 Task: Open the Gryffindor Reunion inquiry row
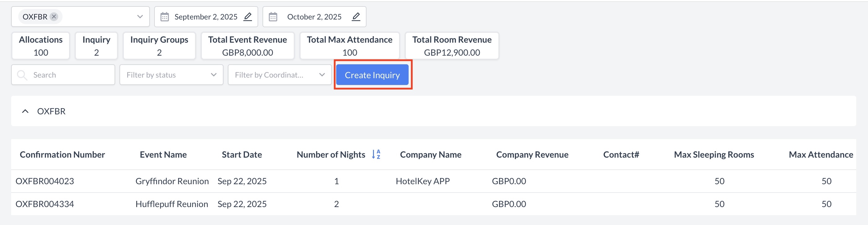click(172, 181)
